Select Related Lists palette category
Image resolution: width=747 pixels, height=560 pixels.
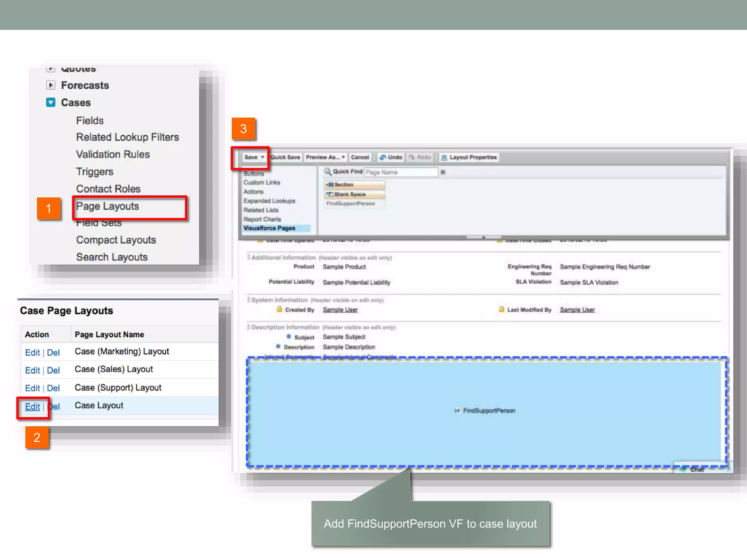pyautogui.click(x=261, y=210)
